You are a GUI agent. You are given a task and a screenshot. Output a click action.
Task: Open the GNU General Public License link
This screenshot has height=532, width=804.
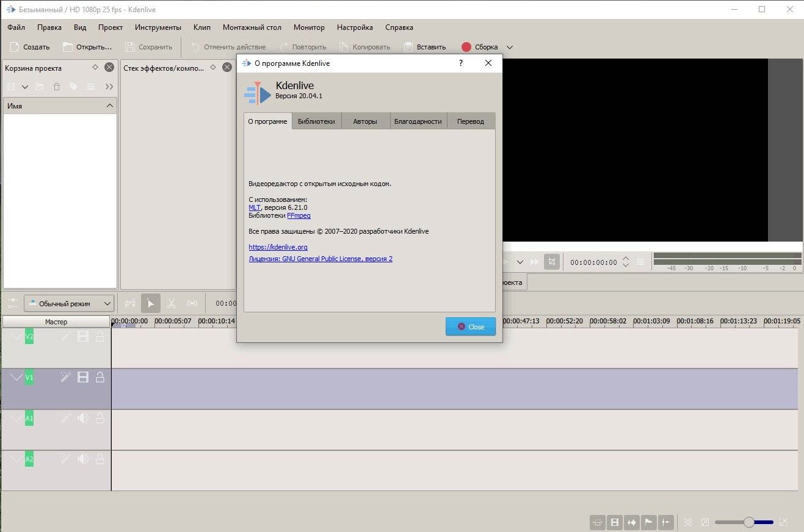pyautogui.click(x=321, y=259)
